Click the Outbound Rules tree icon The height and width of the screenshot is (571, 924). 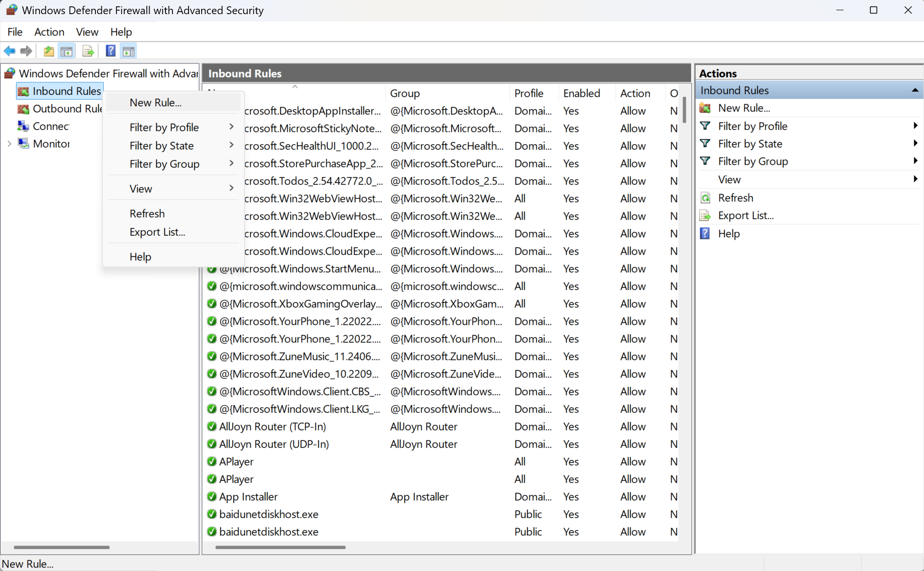[23, 109]
